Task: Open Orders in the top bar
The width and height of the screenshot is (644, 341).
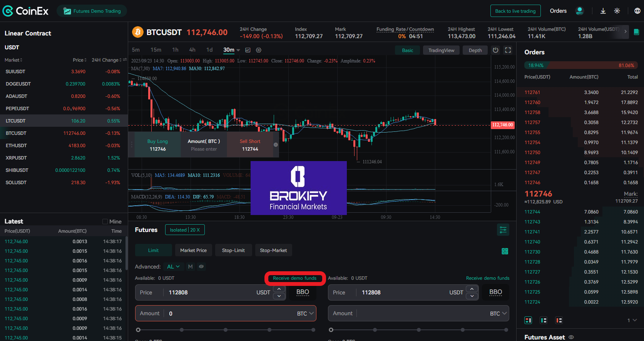Action: (x=558, y=11)
